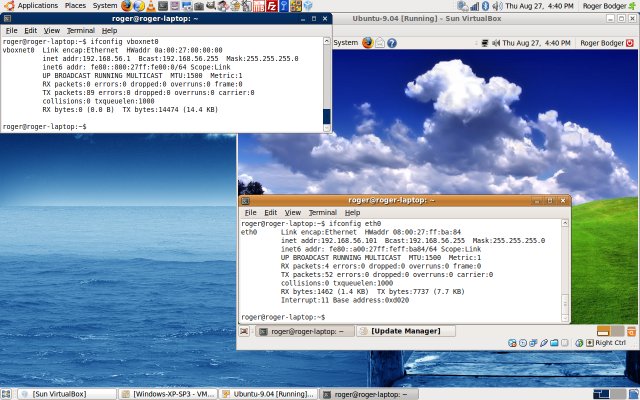Open Terminal menu in the vboxnet0 terminal
This screenshot has height=400, width=640.
click(x=80, y=31)
